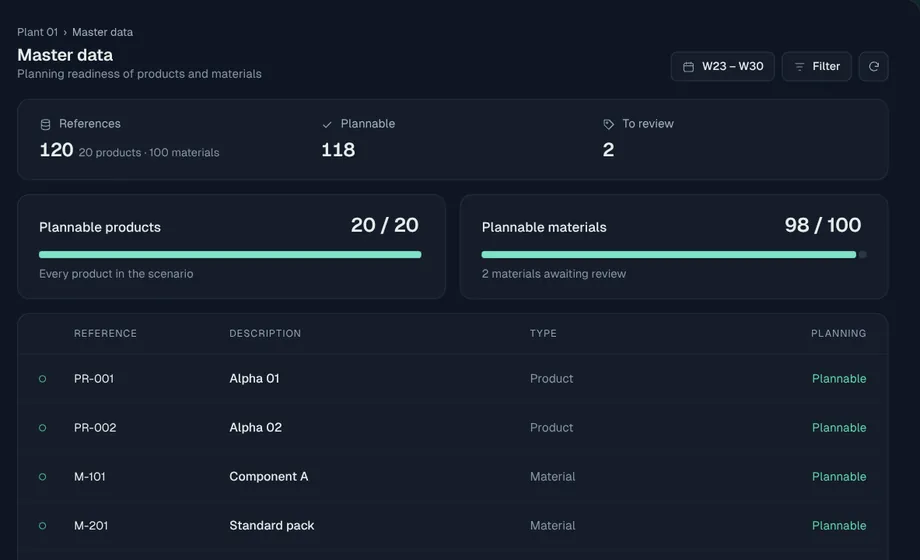Image resolution: width=920 pixels, height=560 pixels.
Task: Click the 120 references count
Action: click(x=56, y=150)
